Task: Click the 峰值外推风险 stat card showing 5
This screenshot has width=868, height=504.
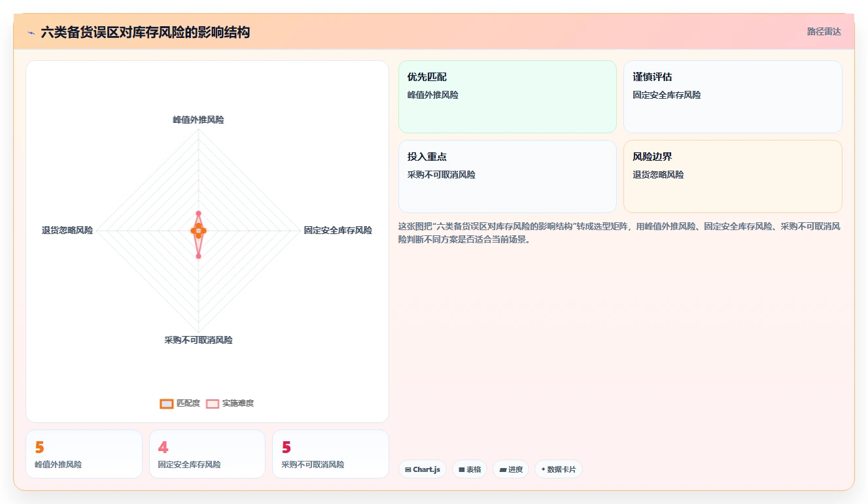Action: coord(84,454)
